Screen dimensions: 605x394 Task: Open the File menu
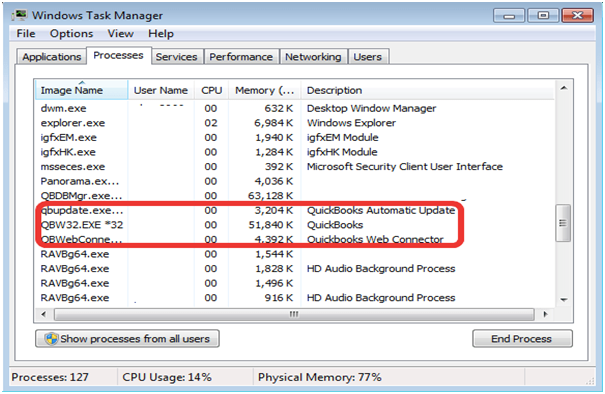coord(26,34)
